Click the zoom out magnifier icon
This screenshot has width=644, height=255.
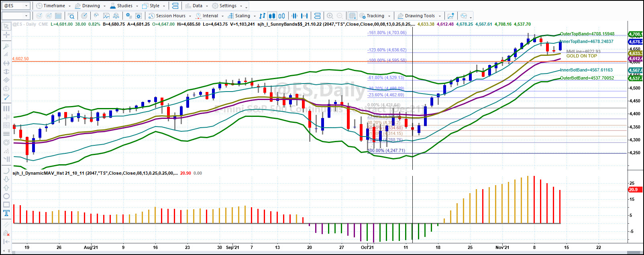(x=340, y=16)
